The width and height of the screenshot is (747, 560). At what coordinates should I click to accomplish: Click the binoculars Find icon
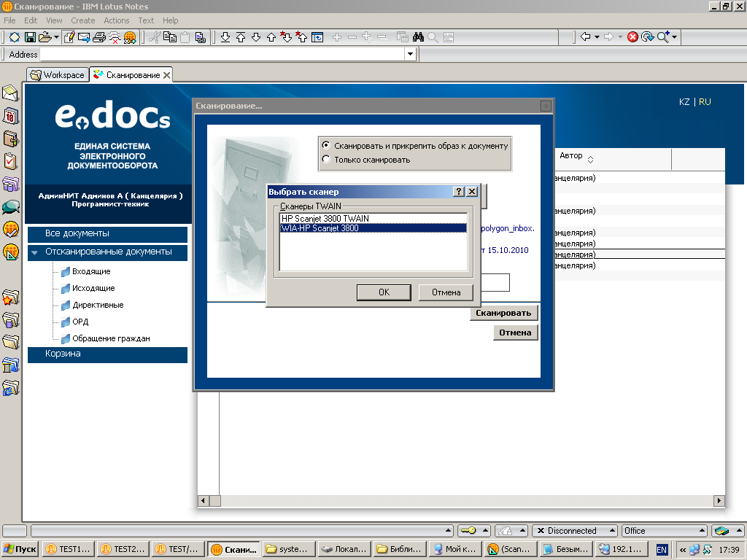(418, 37)
